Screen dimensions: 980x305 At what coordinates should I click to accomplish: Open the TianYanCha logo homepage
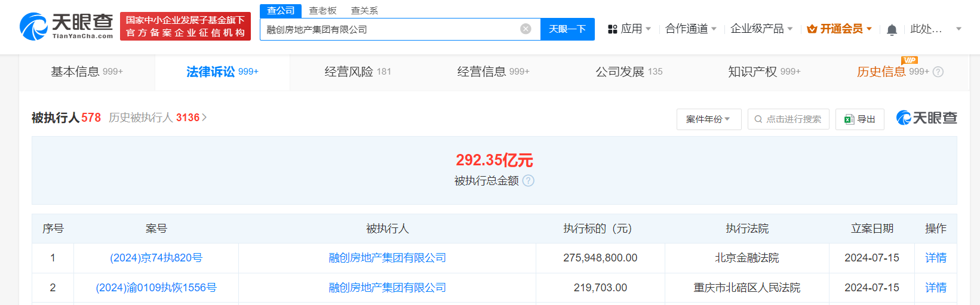66,26
